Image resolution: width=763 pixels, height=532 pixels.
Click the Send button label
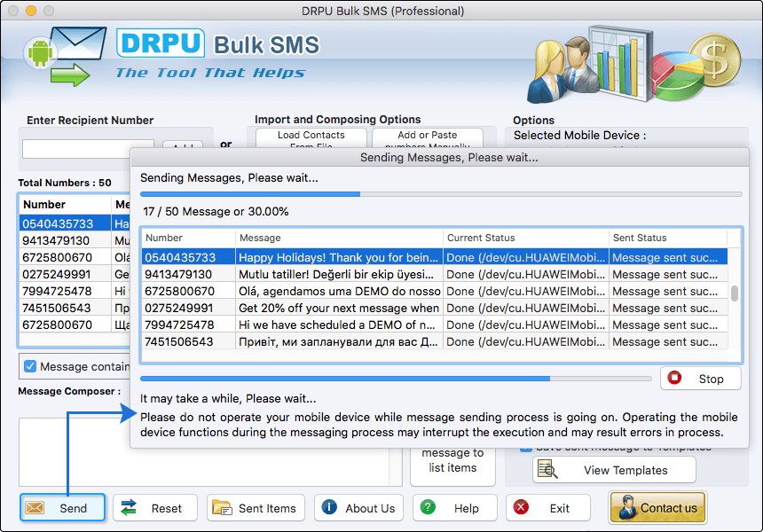point(73,508)
